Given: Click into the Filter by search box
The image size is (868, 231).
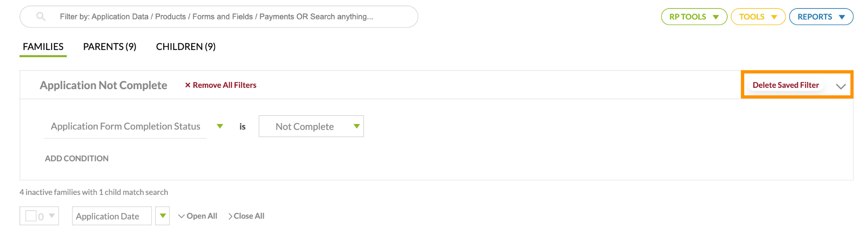Looking at the screenshot, I should pyautogui.click(x=219, y=17).
